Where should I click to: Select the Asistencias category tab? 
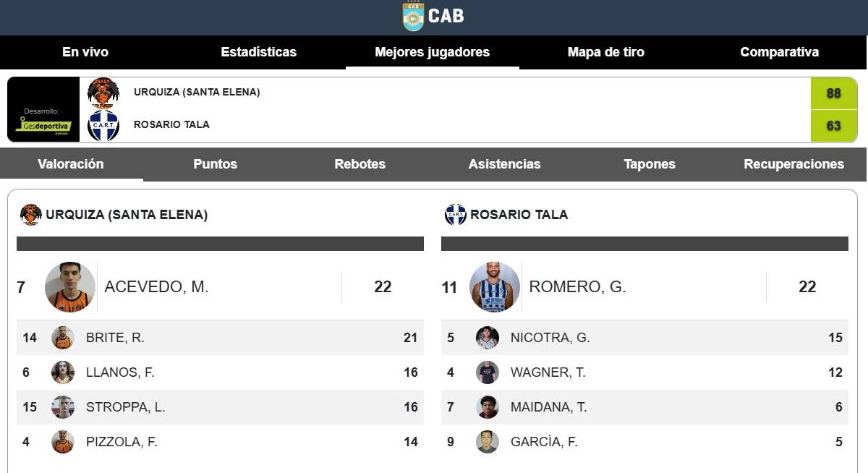[x=504, y=164]
